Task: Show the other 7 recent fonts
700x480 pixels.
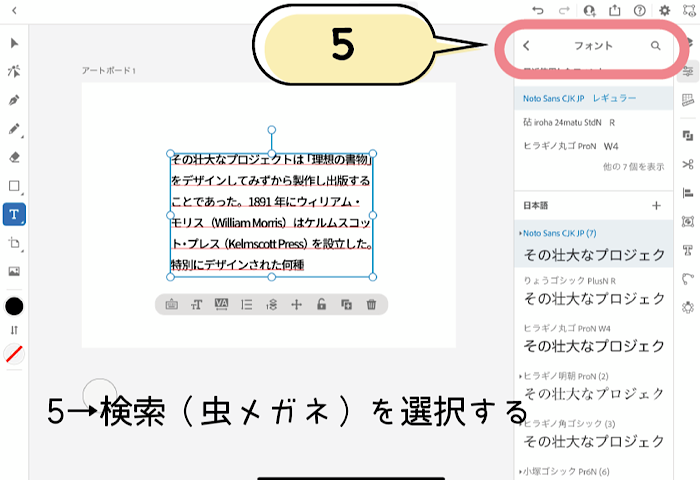Action: tap(633, 167)
